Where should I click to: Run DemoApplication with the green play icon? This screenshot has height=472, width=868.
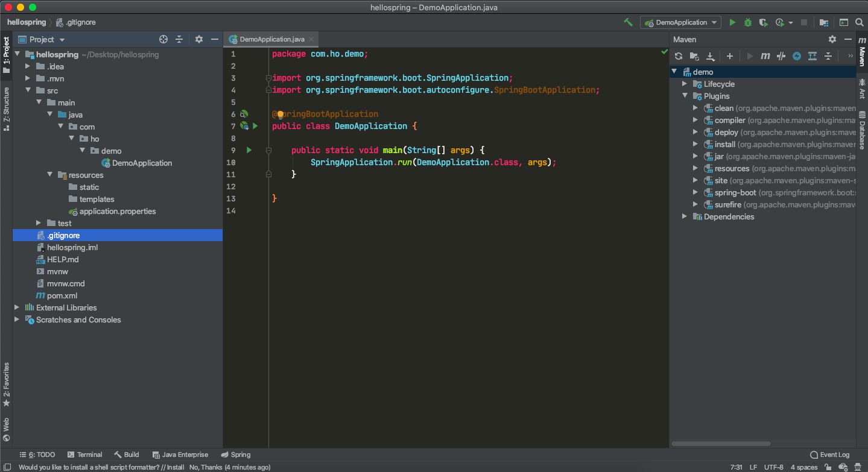(x=732, y=22)
